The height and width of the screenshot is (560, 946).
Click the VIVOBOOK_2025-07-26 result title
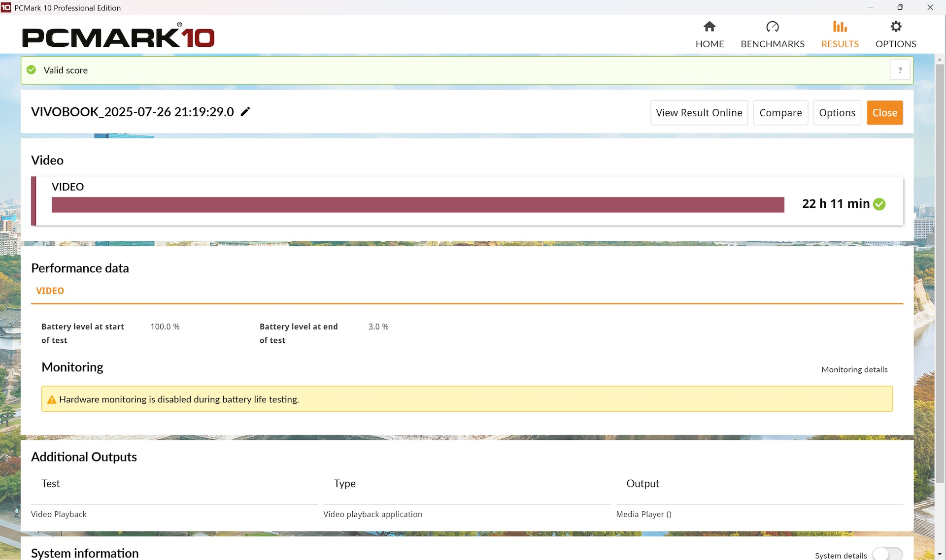(133, 112)
